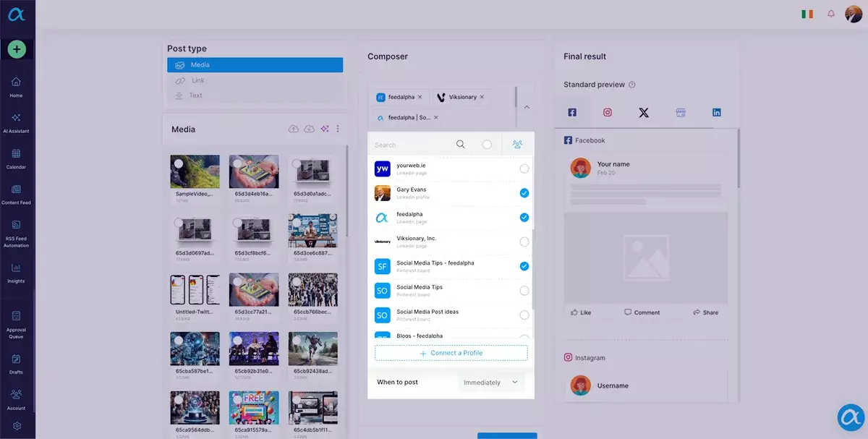Open Home from the sidebar
868x439 pixels.
coord(16,87)
